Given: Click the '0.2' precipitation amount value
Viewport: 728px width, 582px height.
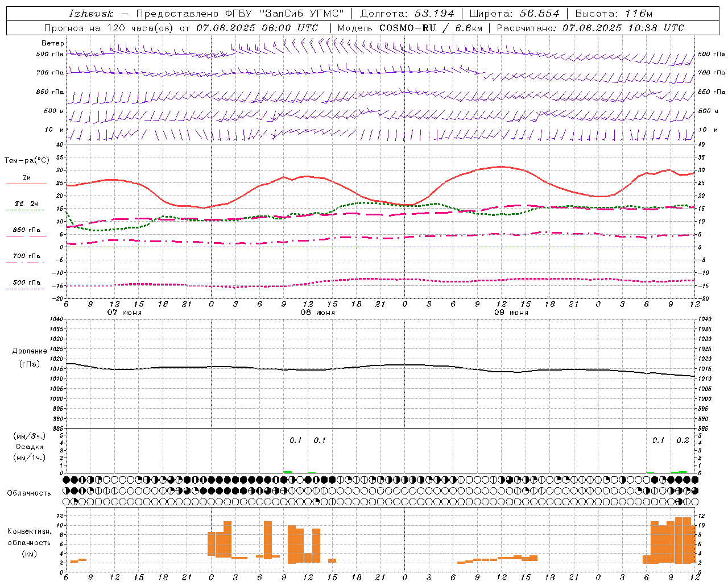Looking at the screenshot, I should (x=682, y=440).
